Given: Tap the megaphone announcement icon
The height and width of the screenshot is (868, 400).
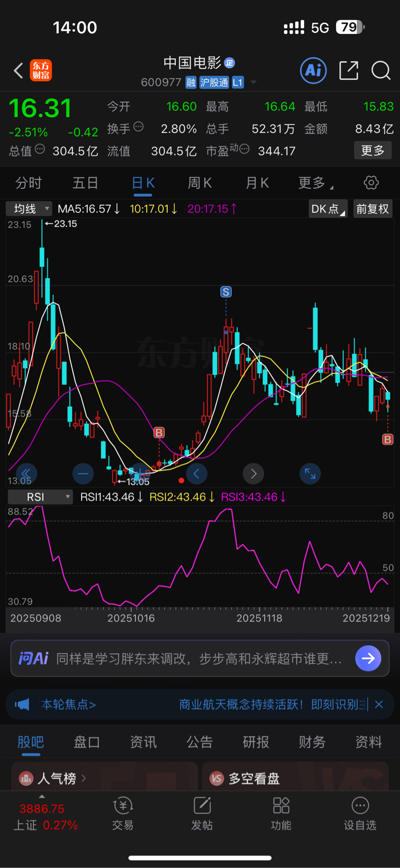Looking at the screenshot, I should point(22,705).
